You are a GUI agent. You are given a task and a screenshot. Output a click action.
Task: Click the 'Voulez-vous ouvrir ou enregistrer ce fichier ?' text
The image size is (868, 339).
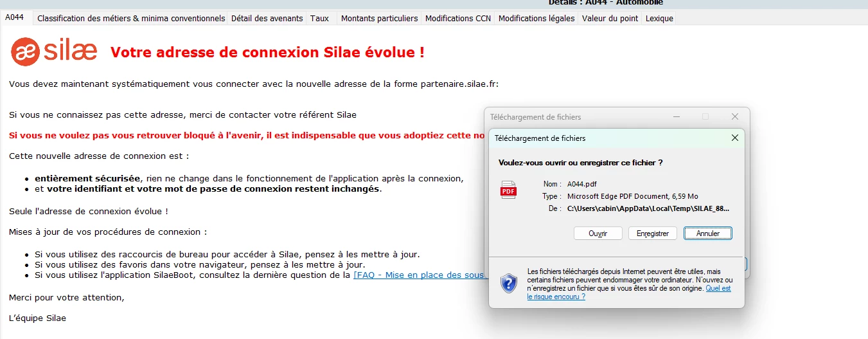coord(581,163)
